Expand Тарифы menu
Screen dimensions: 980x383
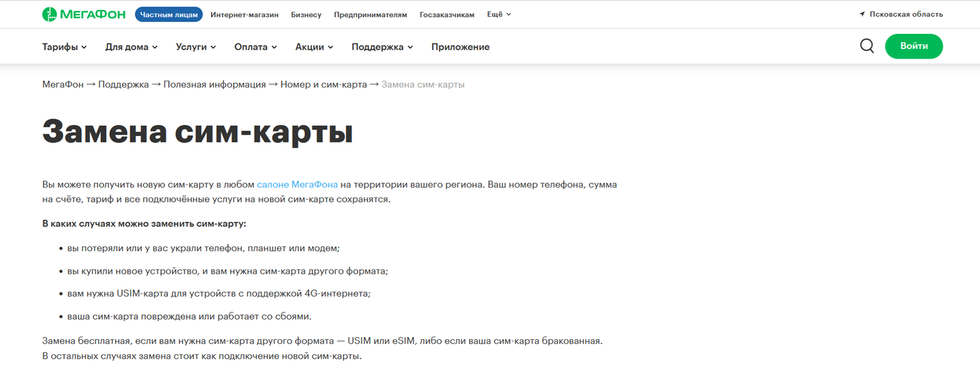click(x=65, y=47)
